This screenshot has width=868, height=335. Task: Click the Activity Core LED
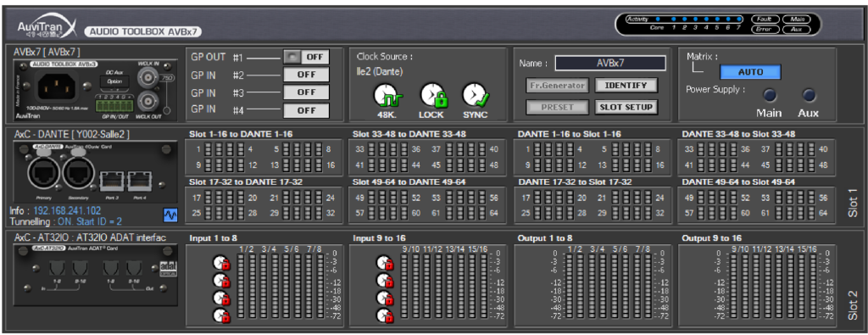[x=658, y=19]
